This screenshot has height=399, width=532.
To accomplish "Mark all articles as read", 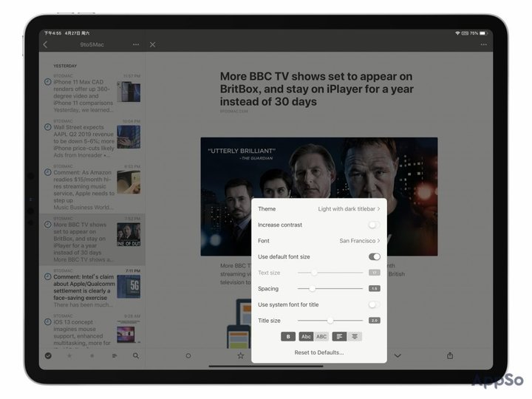I will click(x=48, y=355).
